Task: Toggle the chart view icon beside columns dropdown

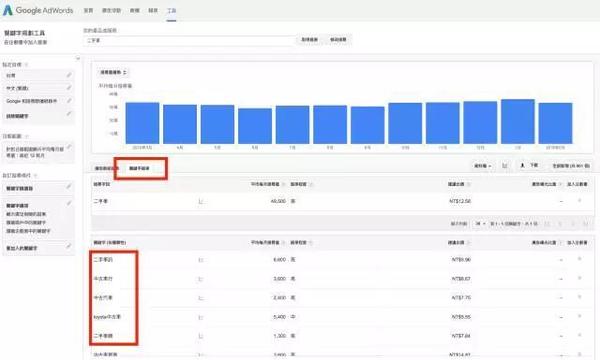Action: [505, 166]
